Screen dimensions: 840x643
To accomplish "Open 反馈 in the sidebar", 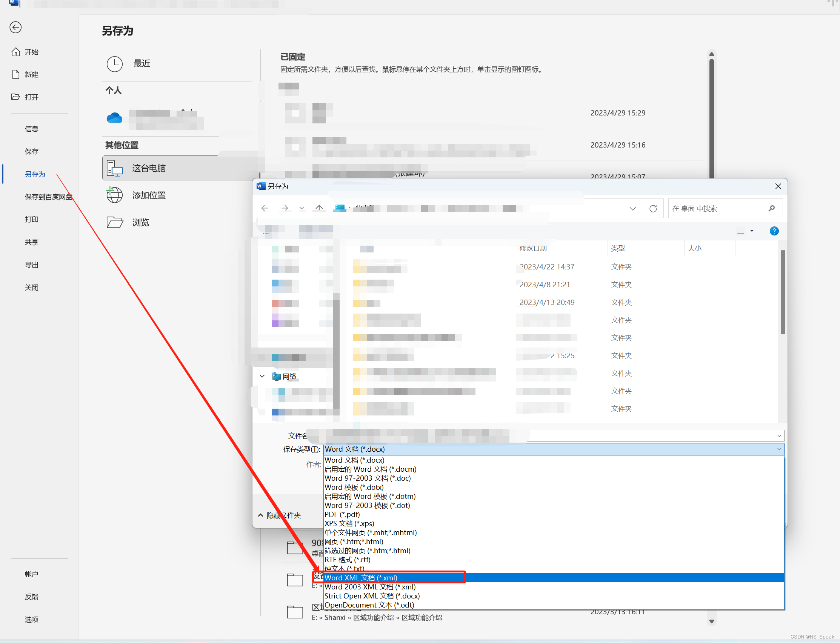I will tap(31, 596).
